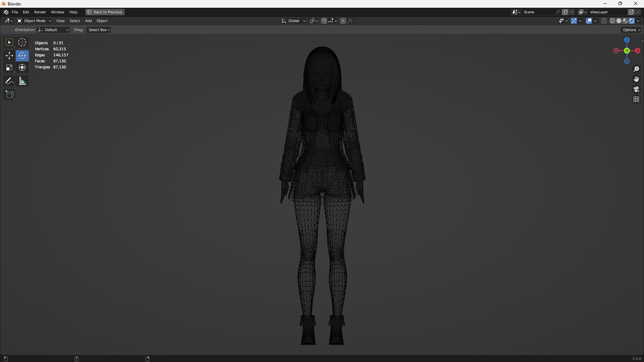The height and width of the screenshot is (362, 644).
Task: Click the Scene name field
Action: tap(538, 12)
